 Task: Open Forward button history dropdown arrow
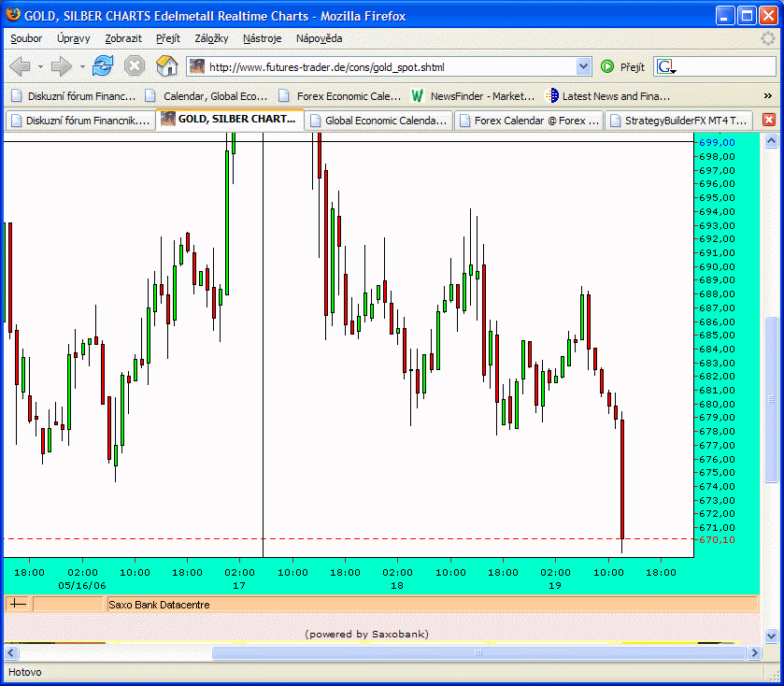82,66
